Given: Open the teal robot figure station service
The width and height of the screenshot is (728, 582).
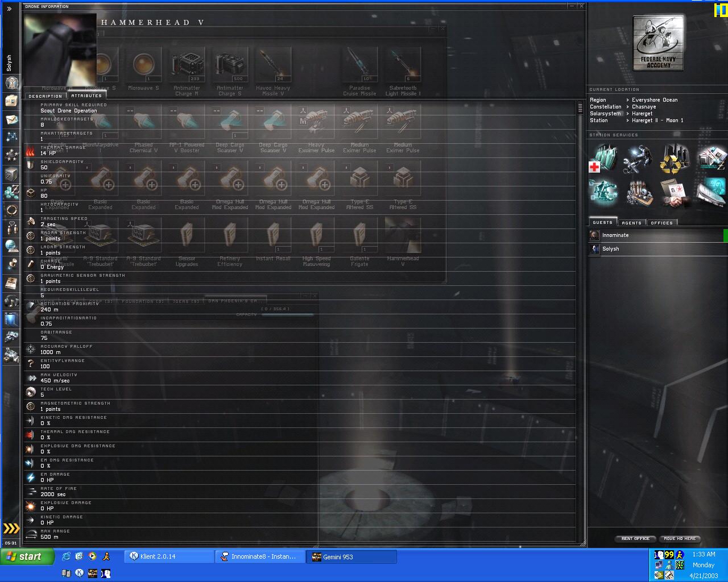Looking at the screenshot, I should point(603,192).
